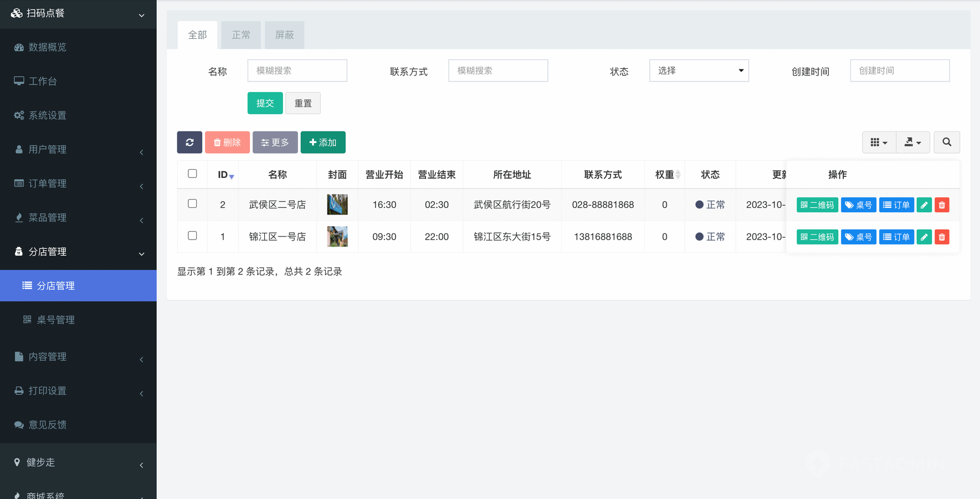Sort table by 权重 column header
Screen dimensions: 980x499
pyautogui.click(x=665, y=175)
